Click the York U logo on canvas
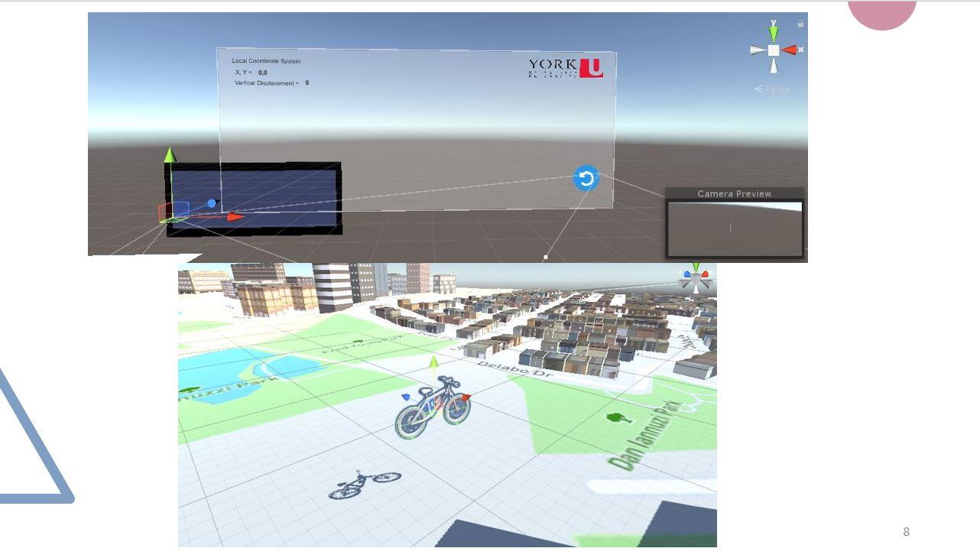Screen dimensions: 980x558 click(x=565, y=68)
